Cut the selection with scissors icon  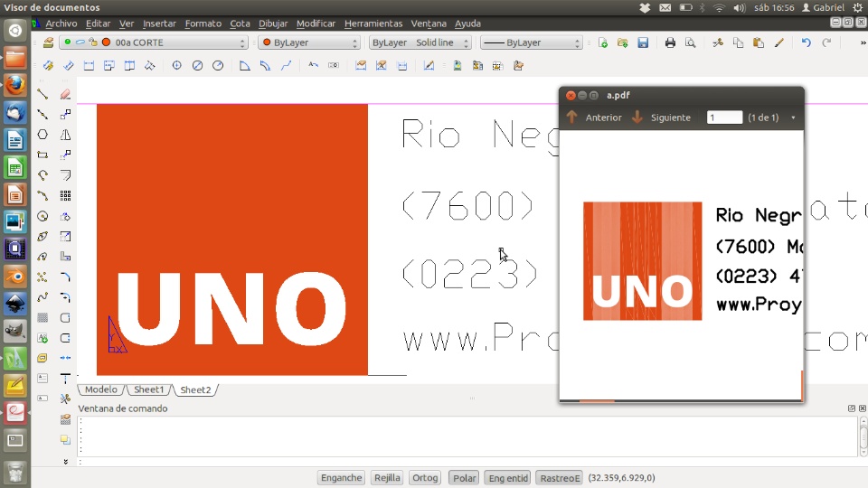tap(718, 42)
